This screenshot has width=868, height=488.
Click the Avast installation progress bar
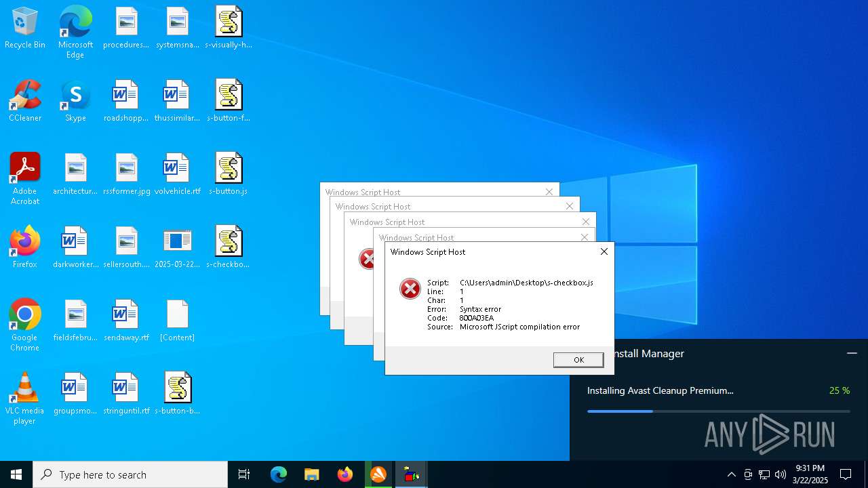tap(719, 411)
